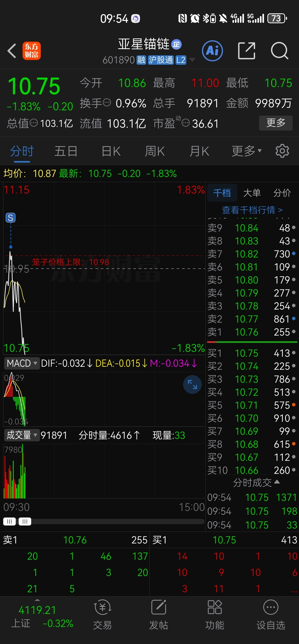The width and height of the screenshot is (299, 644).
Task: Tap the back arrow icon
Action: tap(12, 51)
